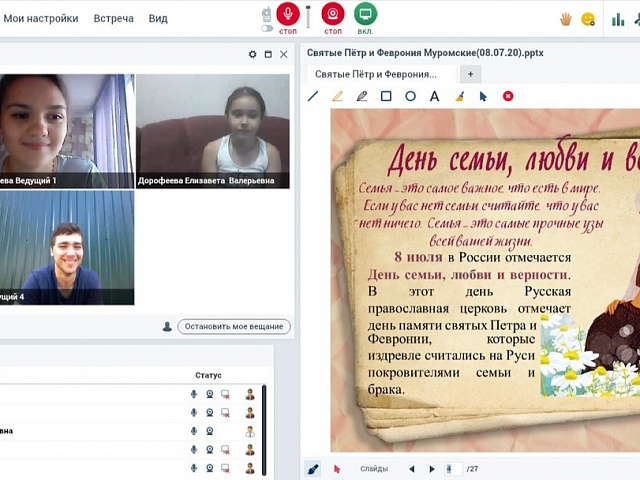Viewport: 640px width, 480px height.
Task: Select the orange highlighter tool
Action: [338, 96]
